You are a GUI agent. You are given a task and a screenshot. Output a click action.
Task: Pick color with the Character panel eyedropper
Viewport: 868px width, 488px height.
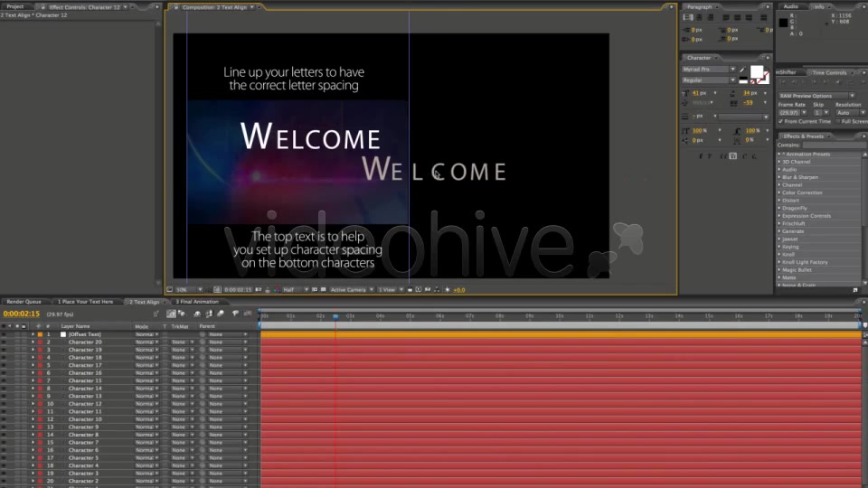pyautogui.click(x=743, y=70)
